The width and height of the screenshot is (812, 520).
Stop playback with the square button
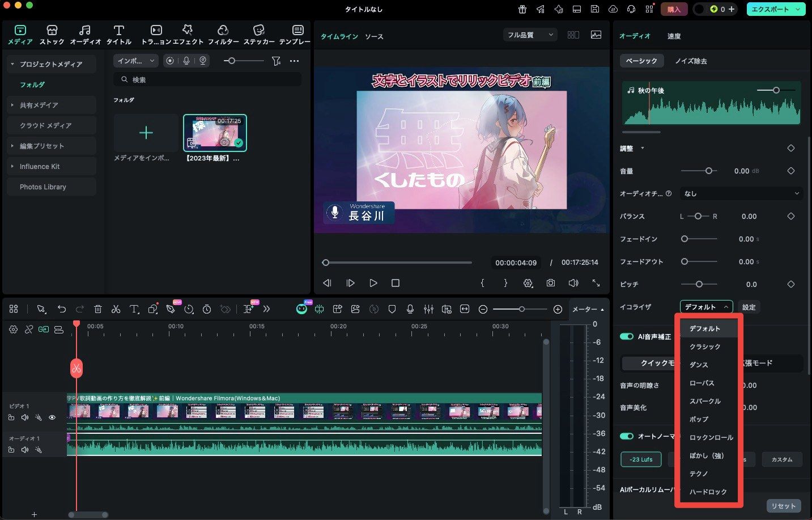coord(396,283)
